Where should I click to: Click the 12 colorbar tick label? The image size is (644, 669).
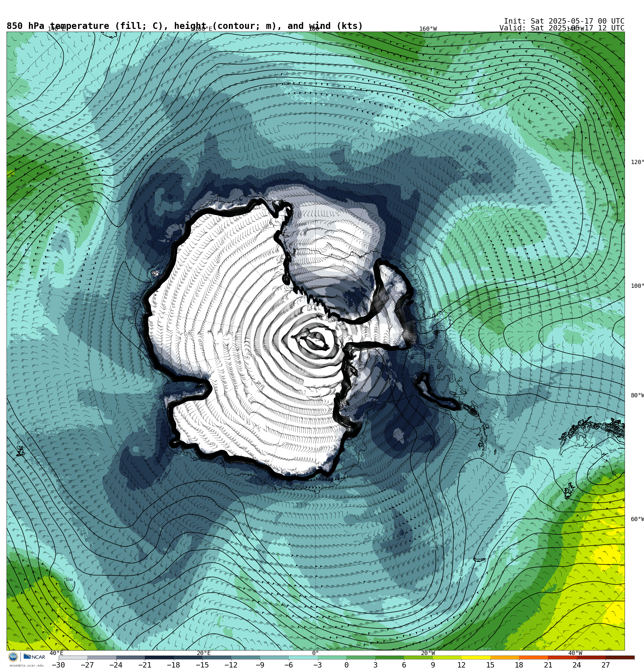click(x=462, y=665)
